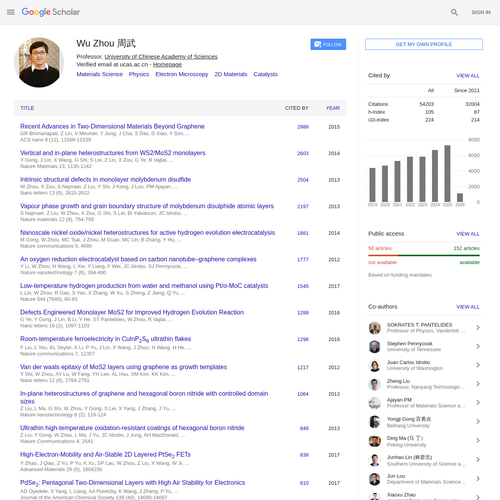Open 'Van der waals epitaxy of MoS2 layers' article
The height and width of the screenshot is (500, 500).
coord(123,367)
